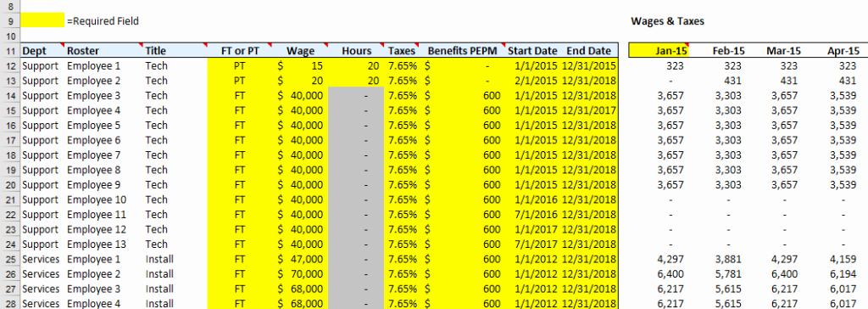Select the Dept column header cell
The image size is (868, 309).
(x=42, y=50)
